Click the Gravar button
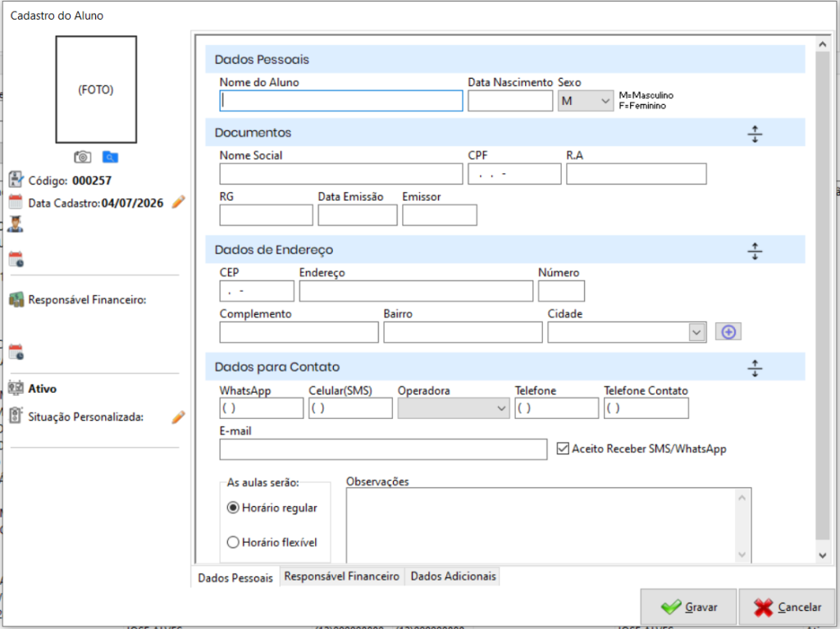Viewport: 840px width, 629px height. (x=688, y=607)
